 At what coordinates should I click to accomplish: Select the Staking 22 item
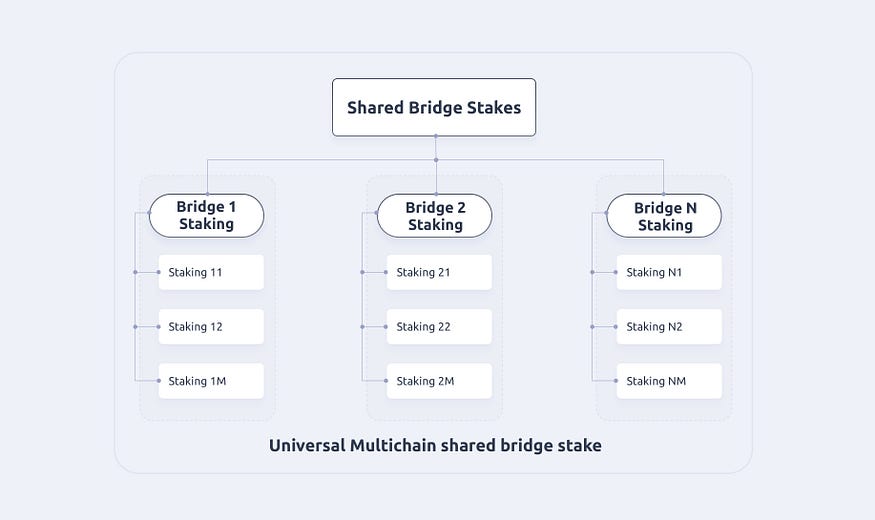click(439, 327)
